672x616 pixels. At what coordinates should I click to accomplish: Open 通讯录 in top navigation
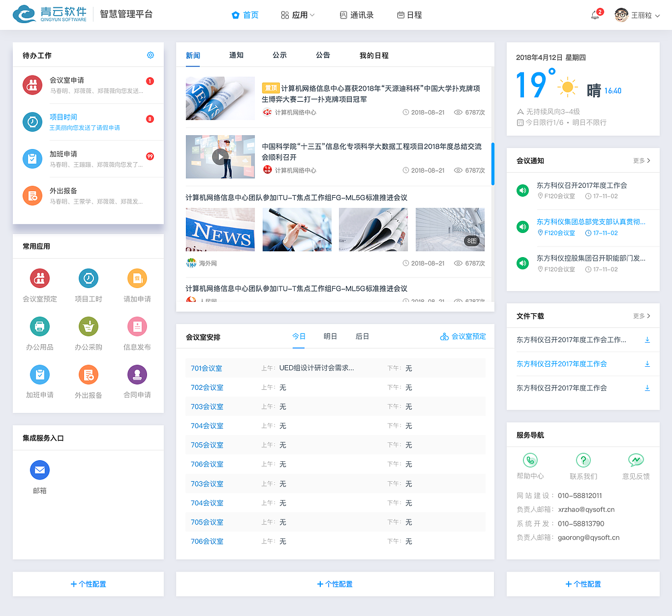357,15
